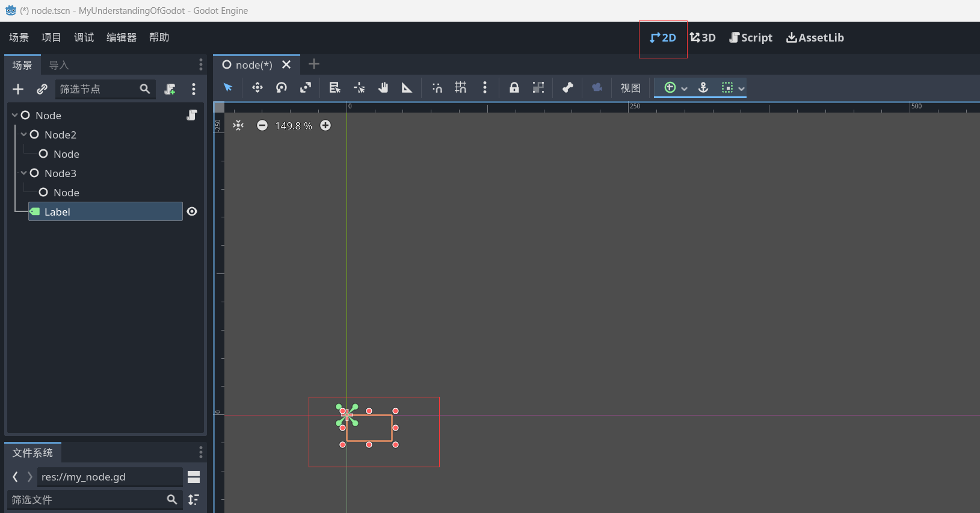Select the Node child under Node3
This screenshot has height=513, width=980.
[x=66, y=193]
